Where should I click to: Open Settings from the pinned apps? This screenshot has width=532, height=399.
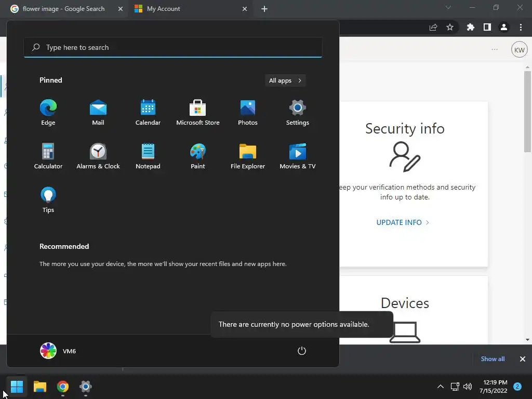coord(298,113)
